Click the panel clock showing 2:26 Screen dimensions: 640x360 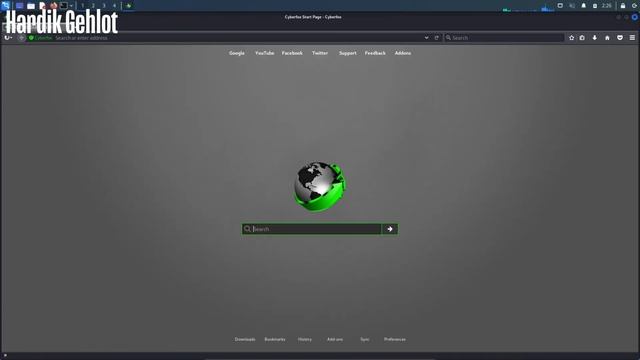(x=607, y=6)
